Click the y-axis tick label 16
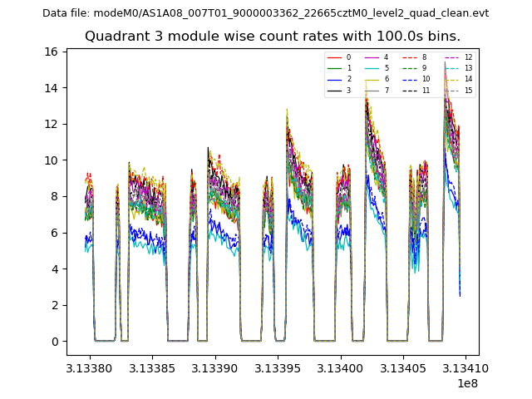 click(50, 52)
